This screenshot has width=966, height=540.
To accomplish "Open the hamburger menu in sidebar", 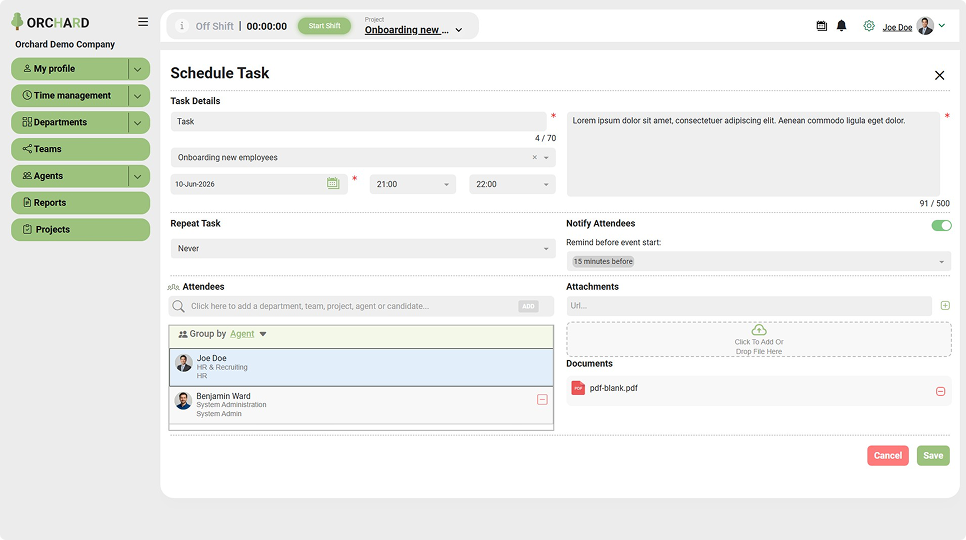I will pos(143,22).
